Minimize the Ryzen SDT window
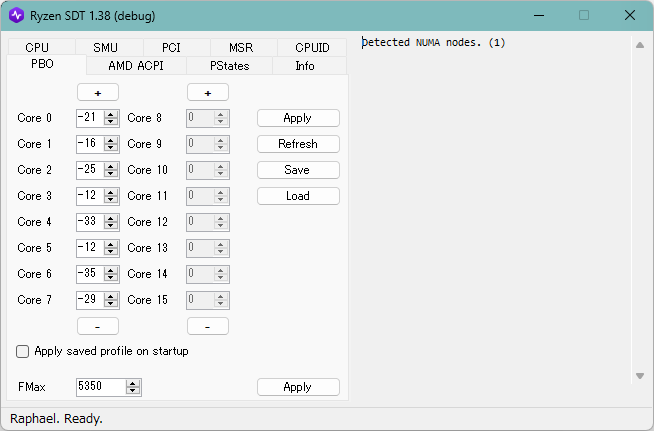The height and width of the screenshot is (431, 654). (x=539, y=15)
